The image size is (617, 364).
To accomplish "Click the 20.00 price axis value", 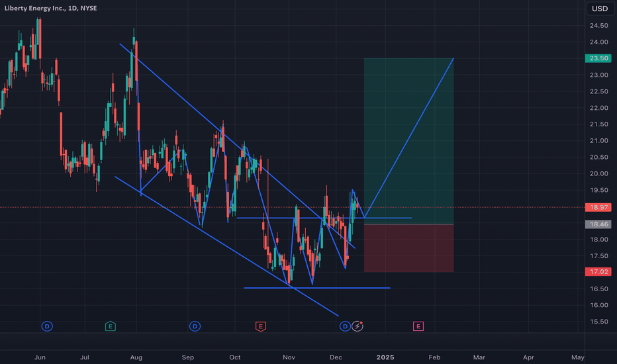I will 598,173.
